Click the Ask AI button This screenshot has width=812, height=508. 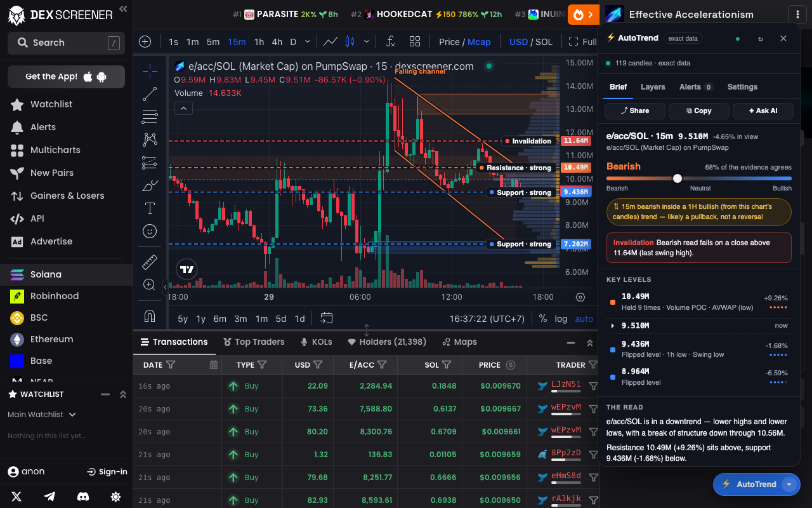click(763, 110)
